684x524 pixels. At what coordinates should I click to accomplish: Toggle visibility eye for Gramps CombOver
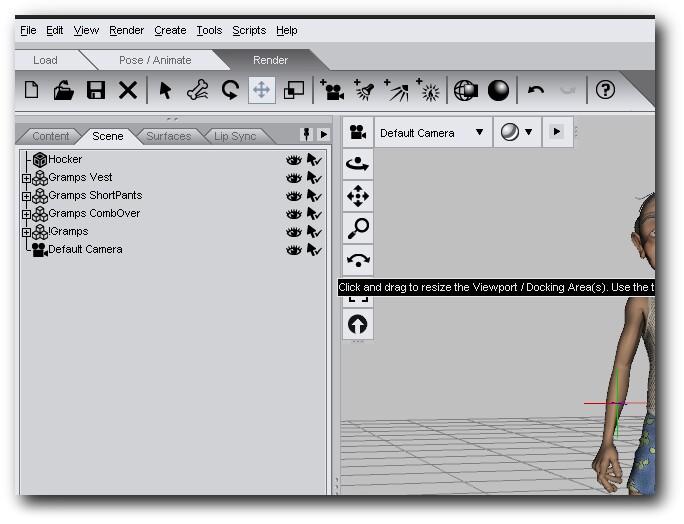coord(294,214)
